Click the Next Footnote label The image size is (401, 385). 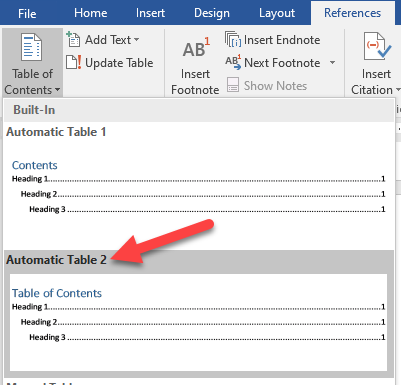(x=282, y=63)
